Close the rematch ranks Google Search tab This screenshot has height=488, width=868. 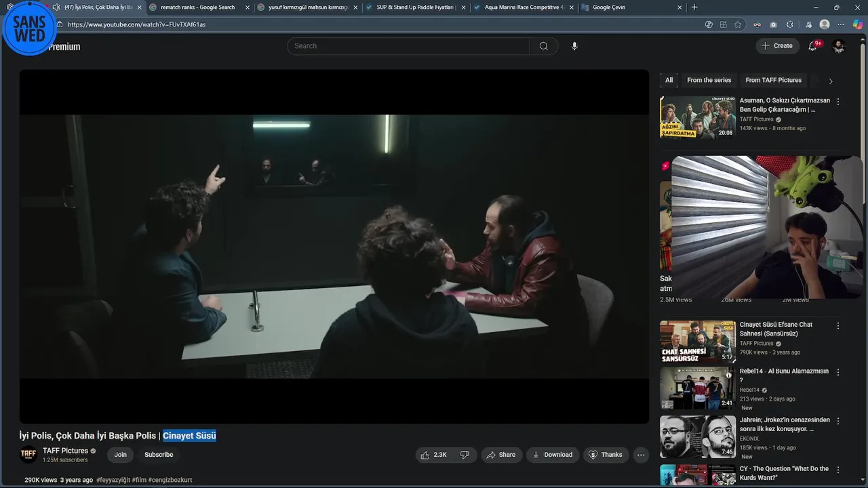(248, 7)
